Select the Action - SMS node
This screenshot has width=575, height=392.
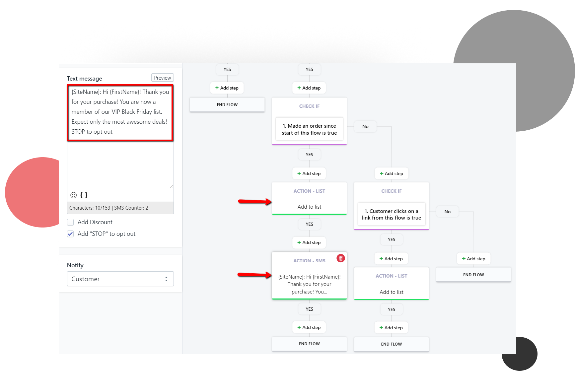pyautogui.click(x=309, y=276)
